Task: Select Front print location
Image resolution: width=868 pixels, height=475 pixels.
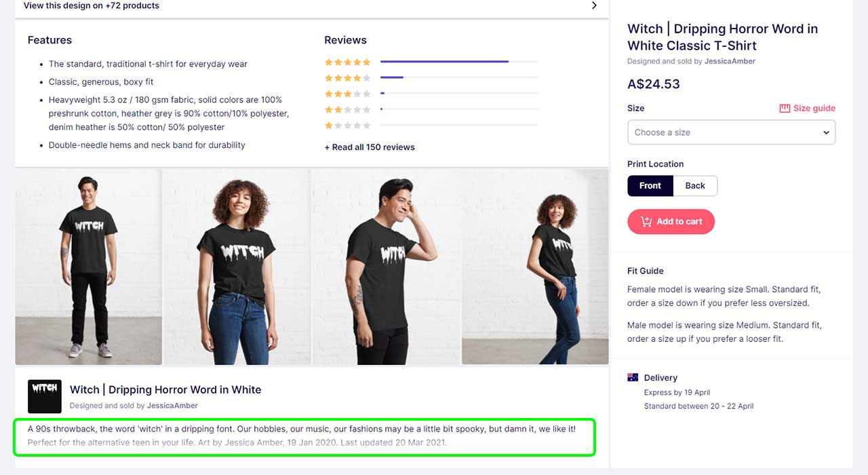Action: [650, 186]
